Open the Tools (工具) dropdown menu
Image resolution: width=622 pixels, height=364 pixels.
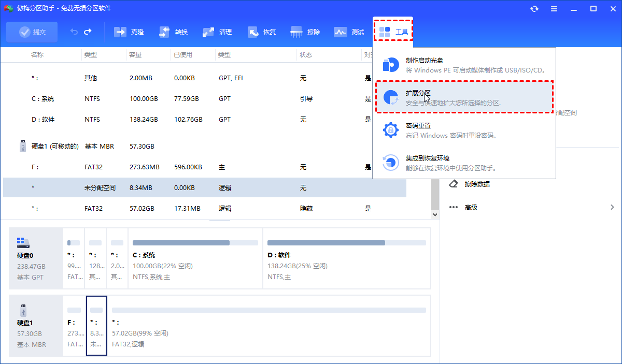click(x=393, y=32)
